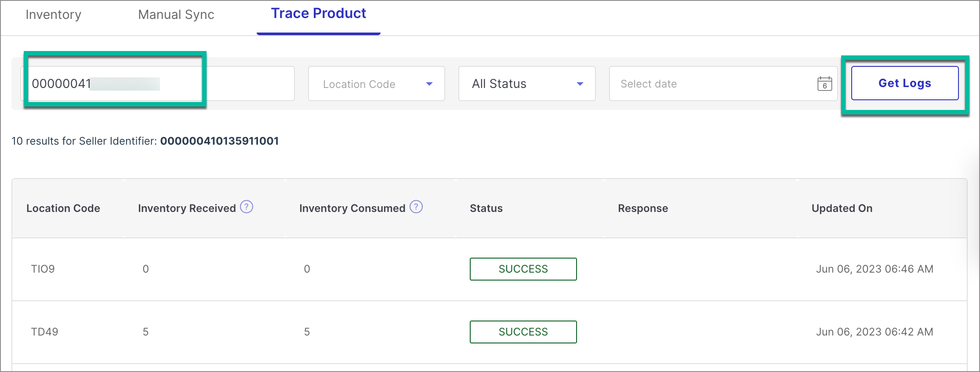Click the Response column header
980x372 pixels.
643,208
